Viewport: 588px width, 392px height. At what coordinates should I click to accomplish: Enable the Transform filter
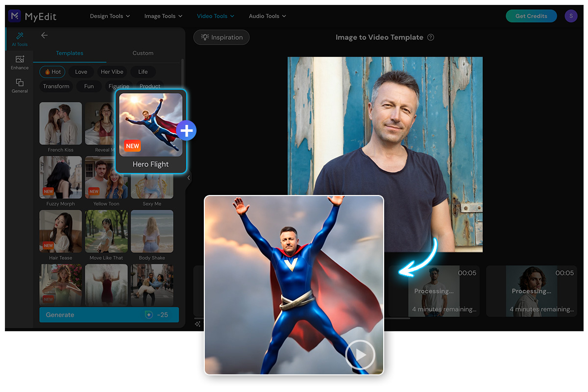[x=56, y=86]
